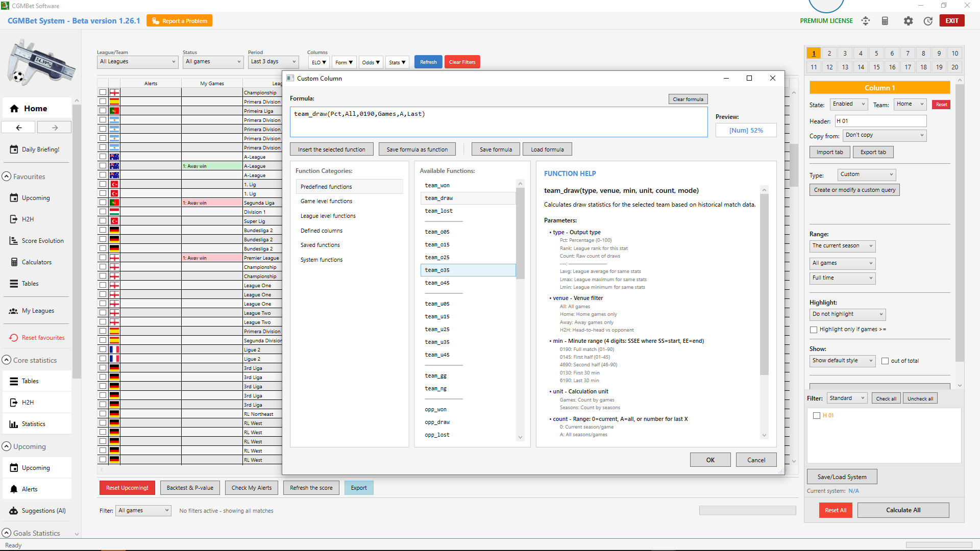Enable the Highlight only if games checkbox

coord(814,330)
